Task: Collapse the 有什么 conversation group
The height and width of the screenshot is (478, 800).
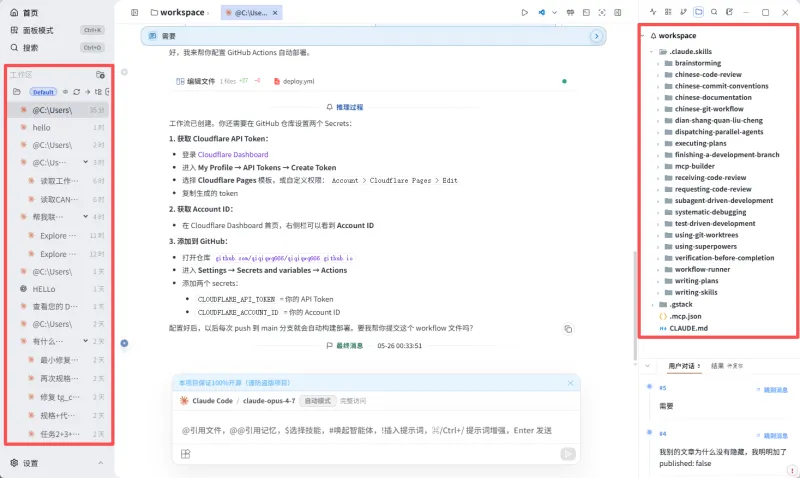Action: click(x=85, y=341)
